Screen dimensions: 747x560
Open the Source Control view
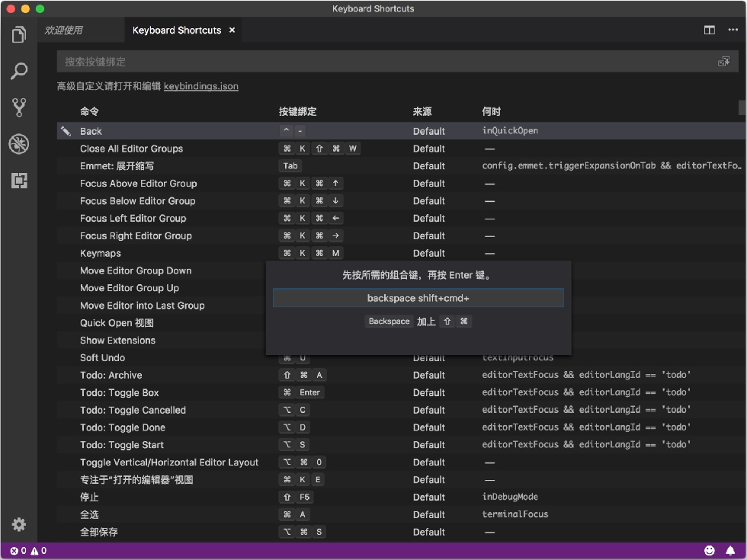pyautogui.click(x=18, y=107)
